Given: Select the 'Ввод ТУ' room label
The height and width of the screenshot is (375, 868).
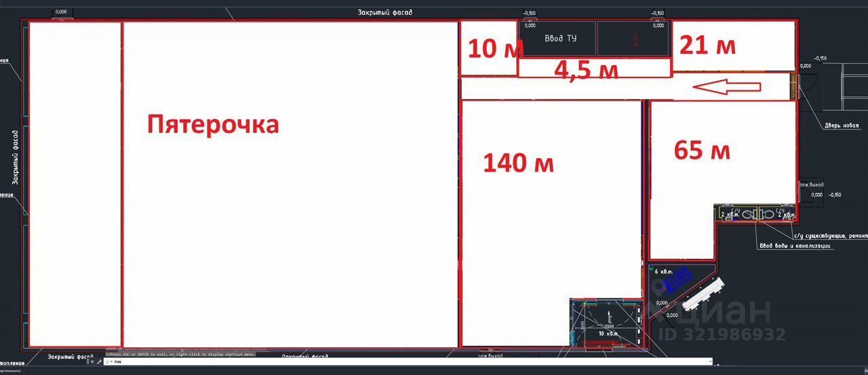Looking at the screenshot, I should (x=560, y=38).
